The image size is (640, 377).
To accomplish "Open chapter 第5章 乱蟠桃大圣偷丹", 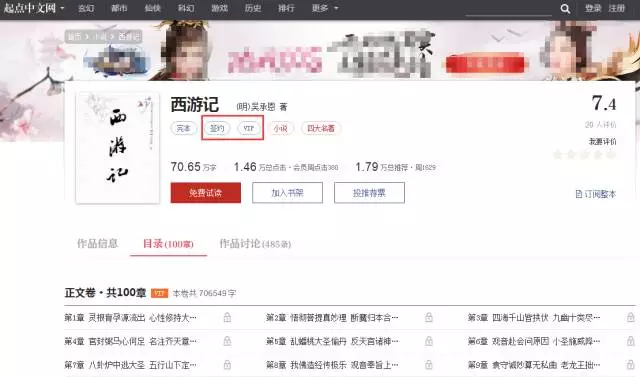I will coord(332,341).
